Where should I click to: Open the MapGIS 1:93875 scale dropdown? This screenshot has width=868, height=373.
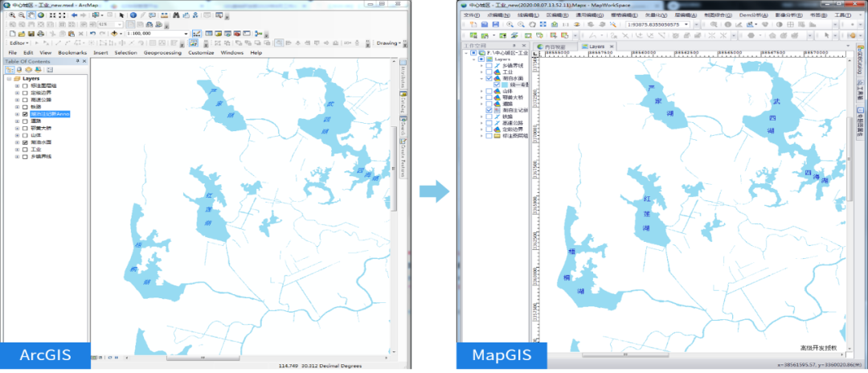(686, 24)
